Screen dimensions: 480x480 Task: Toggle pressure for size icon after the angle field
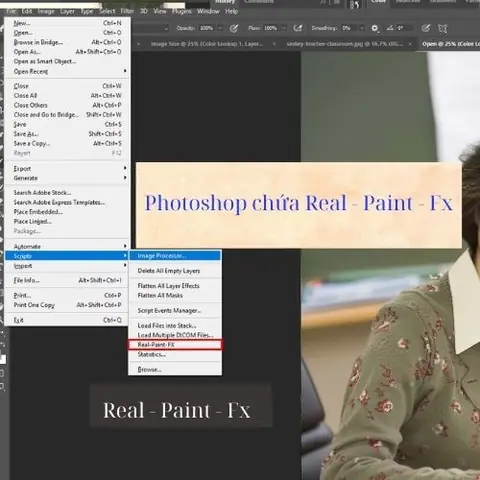(426, 28)
